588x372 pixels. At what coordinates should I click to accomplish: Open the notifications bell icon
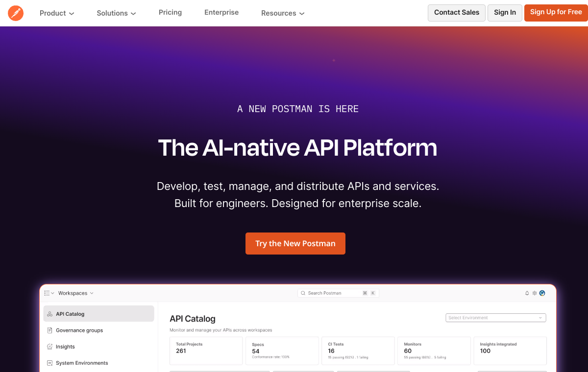527,293
